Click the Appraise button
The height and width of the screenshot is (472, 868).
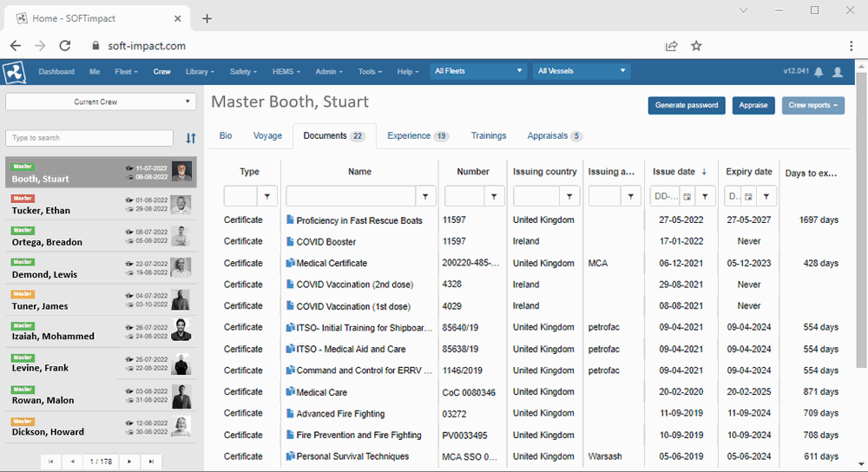pyautogui.click(x=753, y=105)
